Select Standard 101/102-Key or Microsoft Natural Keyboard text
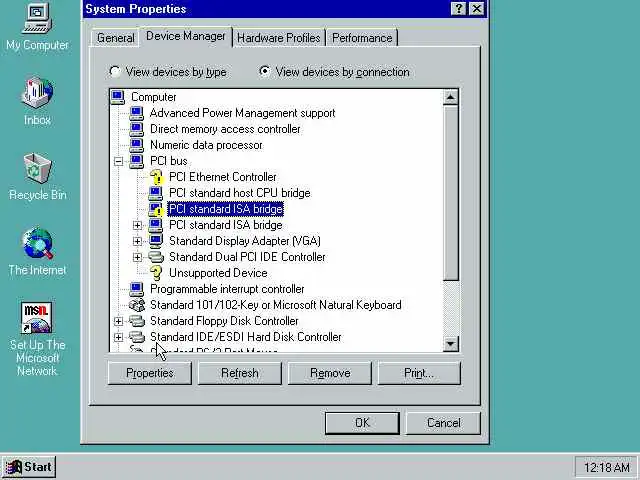This screenshot has height=480, width=640. [x=276, y=305]
